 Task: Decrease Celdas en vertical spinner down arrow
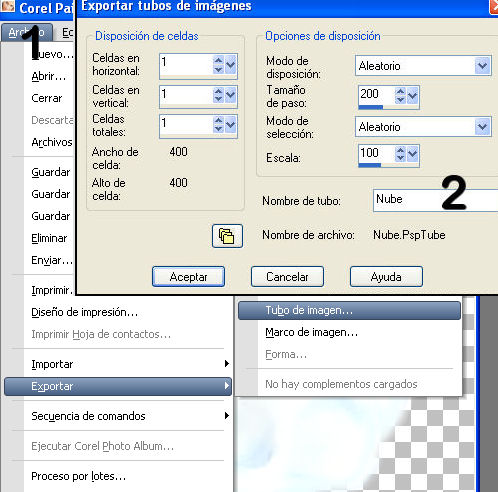pos(218,99)
